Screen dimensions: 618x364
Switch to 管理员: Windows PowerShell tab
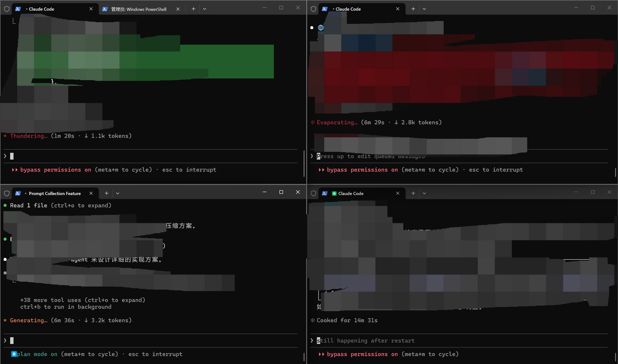point(139,9)
